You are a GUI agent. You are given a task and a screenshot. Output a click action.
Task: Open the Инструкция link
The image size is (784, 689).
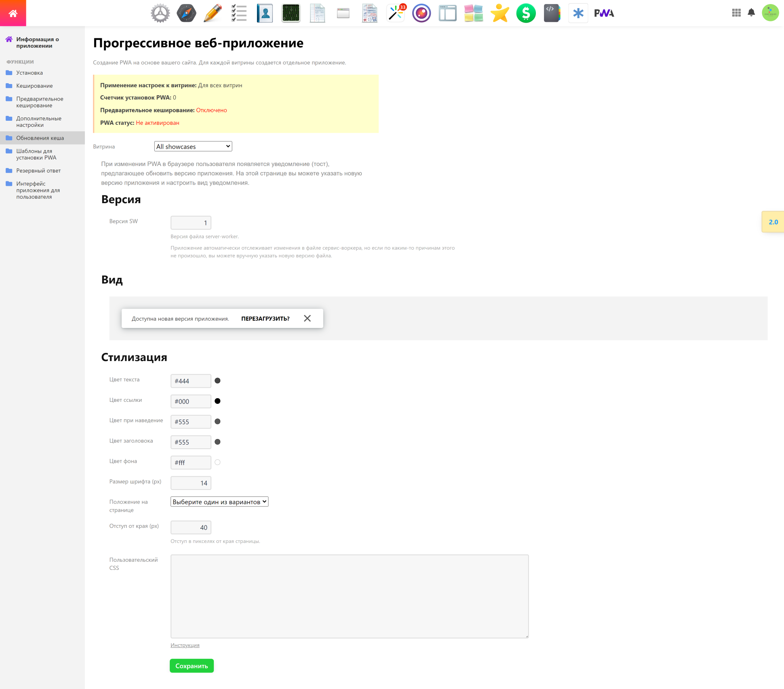tap(185, 645)
